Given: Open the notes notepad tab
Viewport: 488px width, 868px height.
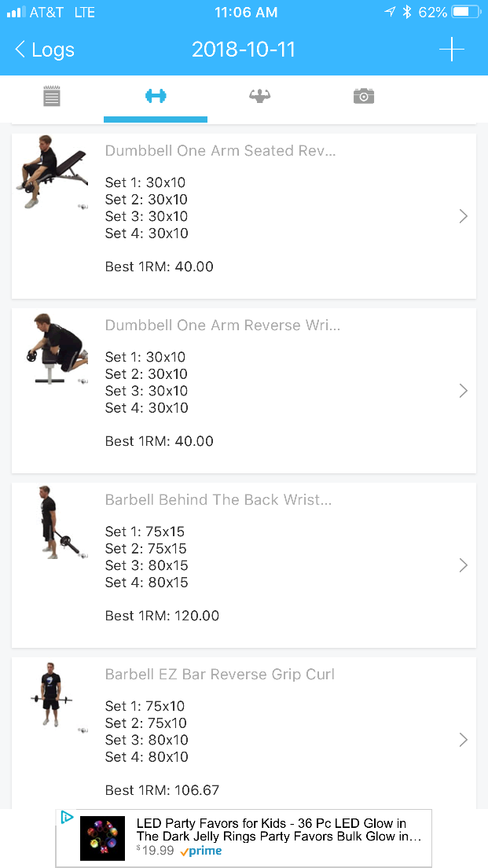Looking at the screenshot, I should [52, 96].
